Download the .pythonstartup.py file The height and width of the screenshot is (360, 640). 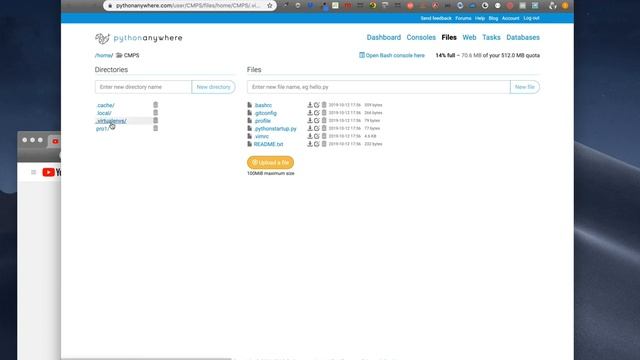click(x=310, y=128)
